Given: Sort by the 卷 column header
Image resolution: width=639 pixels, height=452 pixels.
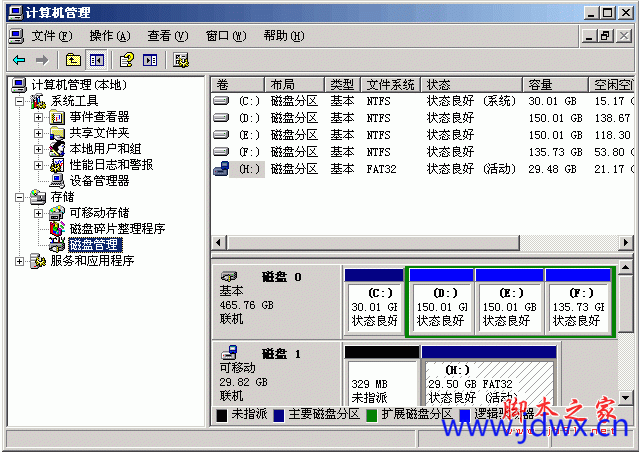Looking at the screenshot, I should [238, 84].
